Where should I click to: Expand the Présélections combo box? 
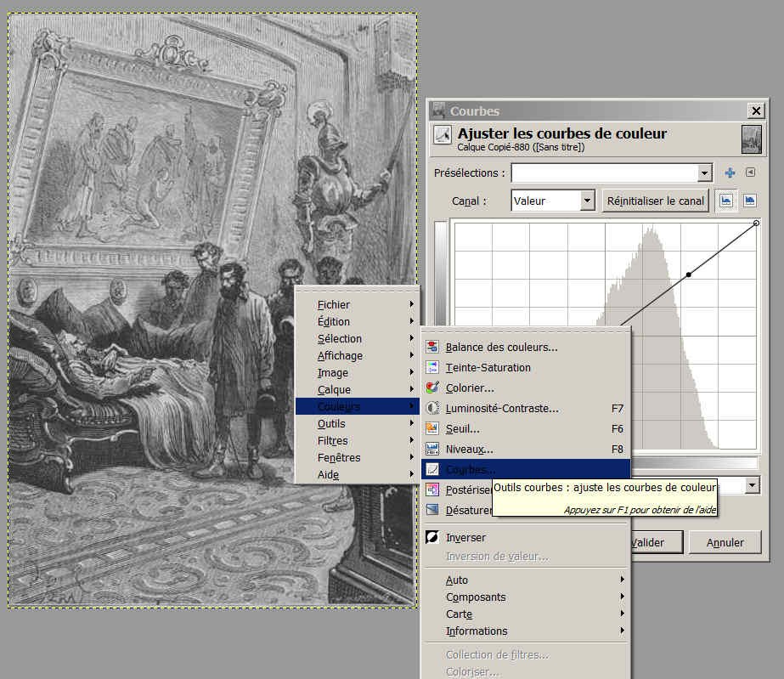tap(704, 173)
